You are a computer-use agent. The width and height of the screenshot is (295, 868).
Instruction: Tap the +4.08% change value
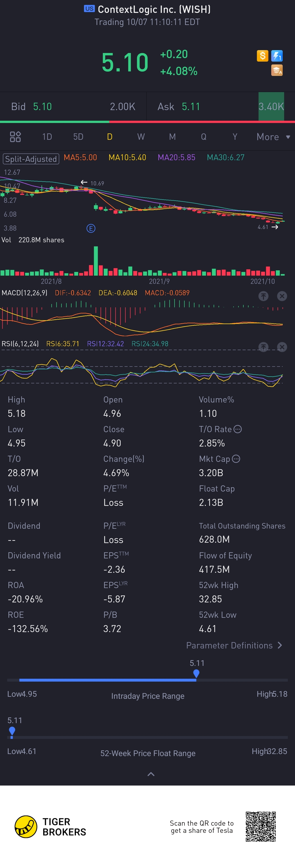[179, 71]
